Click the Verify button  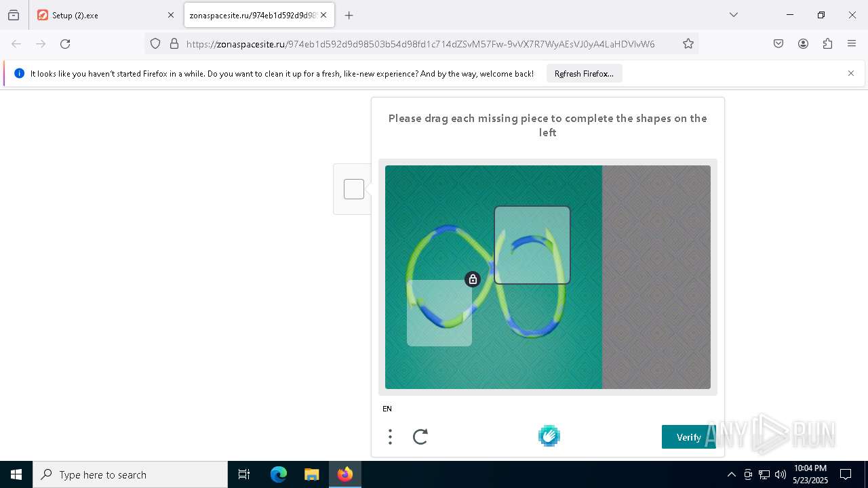[688, 437]
